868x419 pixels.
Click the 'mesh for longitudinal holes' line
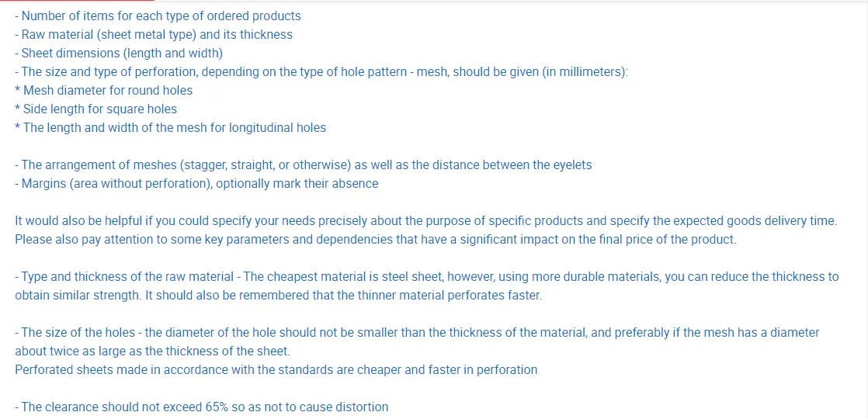pyautogui.click(x=171, y=127)
